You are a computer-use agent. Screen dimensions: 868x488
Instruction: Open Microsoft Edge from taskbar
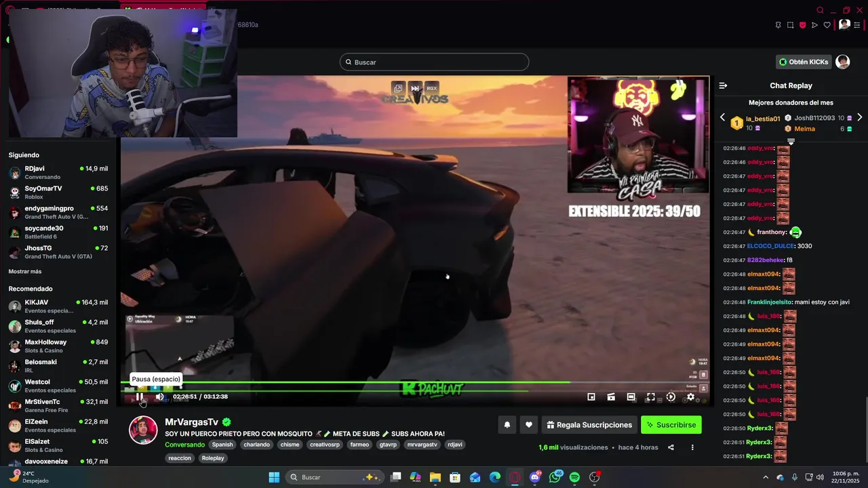tap(495, 477)
